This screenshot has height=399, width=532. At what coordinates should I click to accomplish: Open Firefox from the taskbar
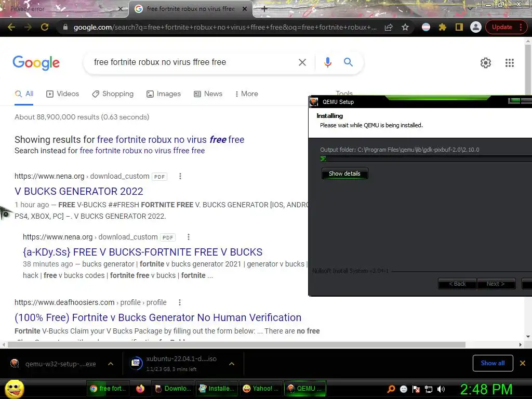click(x=140, y=389)
